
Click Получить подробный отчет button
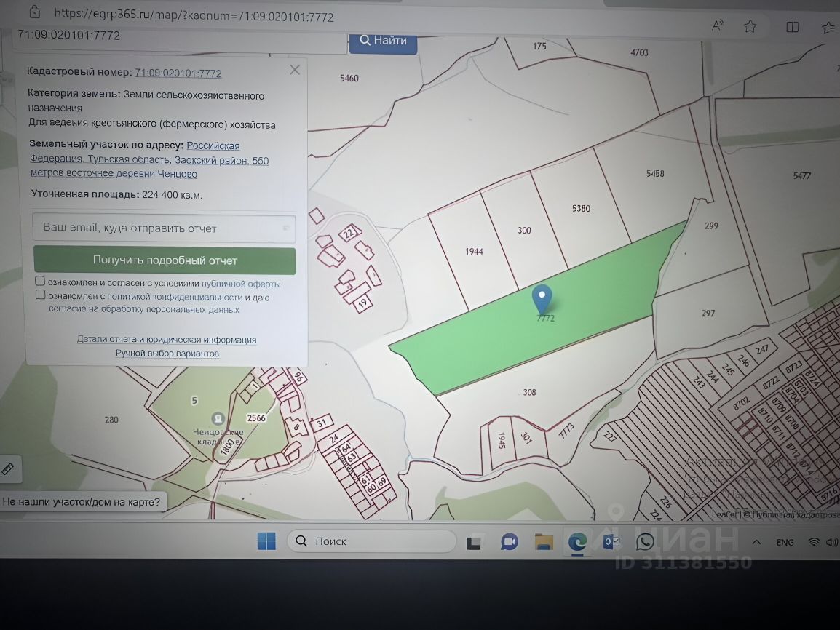165,260
